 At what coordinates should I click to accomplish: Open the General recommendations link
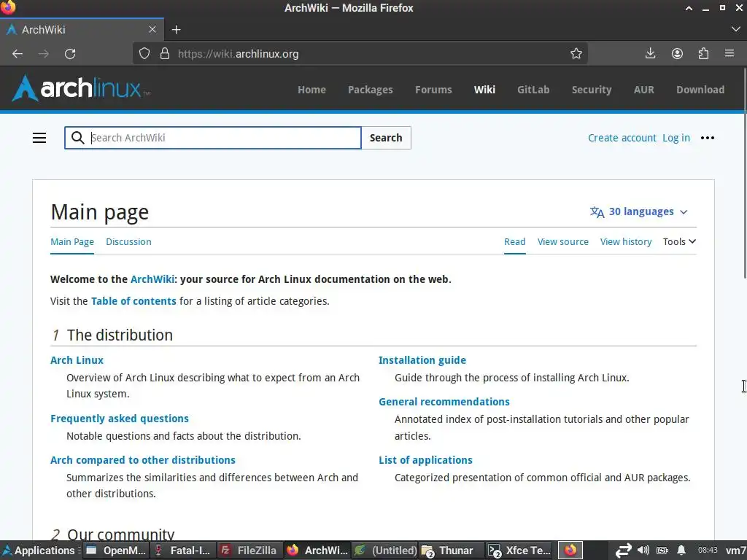tap(444, 402)
